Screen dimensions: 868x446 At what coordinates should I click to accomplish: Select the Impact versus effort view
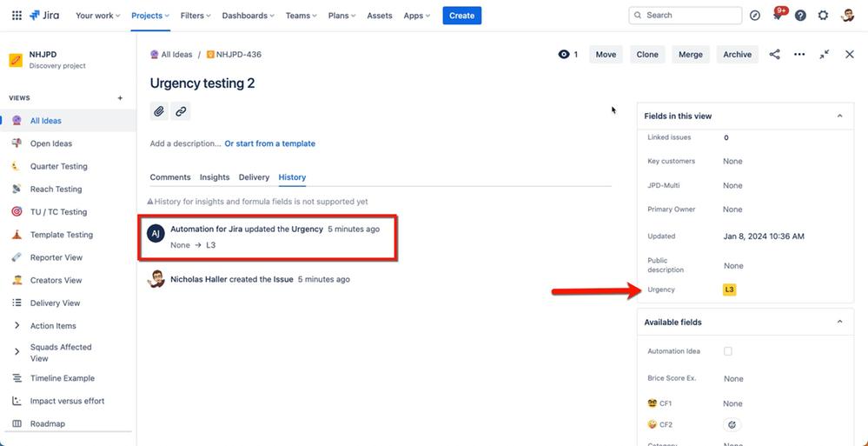[x=68, y=401]
